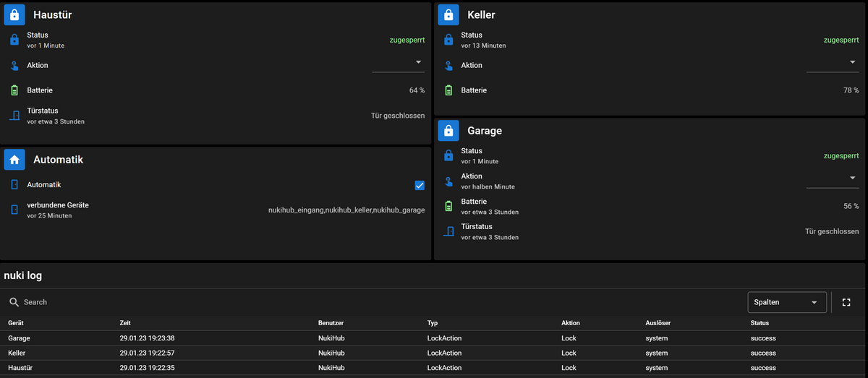Open the Spalten column selector dropdown
This screenshot has height=378, width=868.
pyautogui.click(x=787, y=302)
